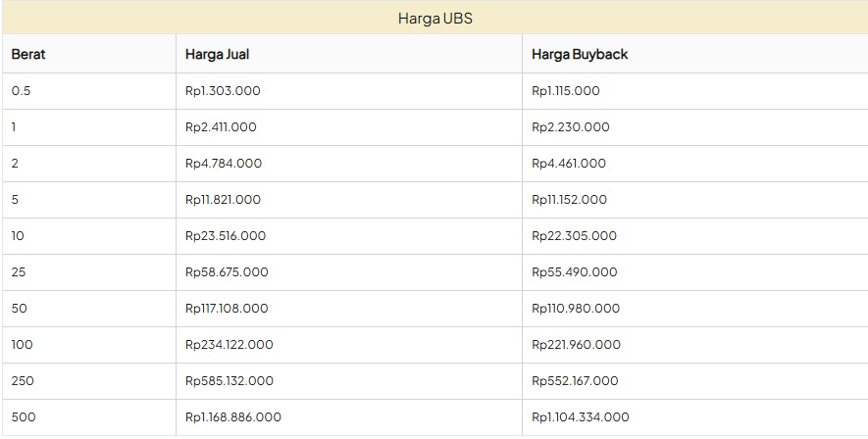Click buyback price Rp1.104.334.000
This screenshot has height=439, width=868.
pos(581,416)
